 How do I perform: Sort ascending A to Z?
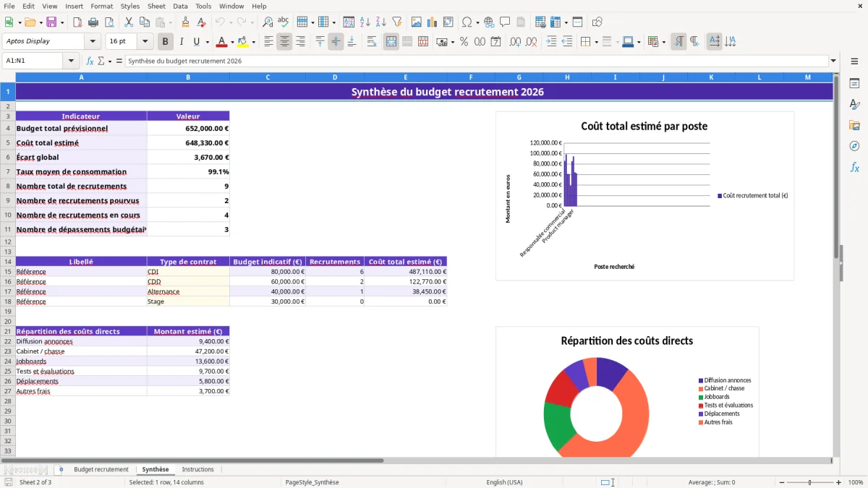pyautogui.click(x=365, y=22)
